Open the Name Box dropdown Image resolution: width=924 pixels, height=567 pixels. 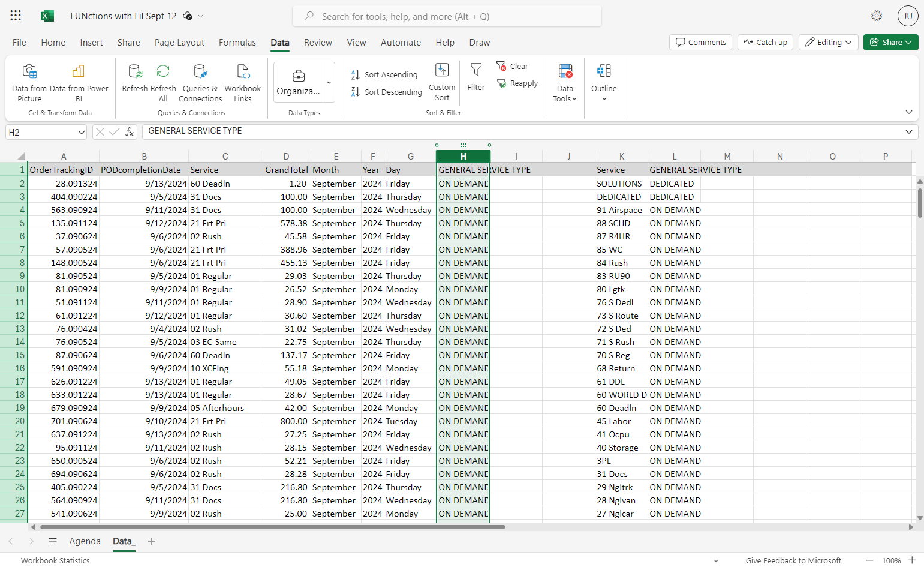(82, 132)
